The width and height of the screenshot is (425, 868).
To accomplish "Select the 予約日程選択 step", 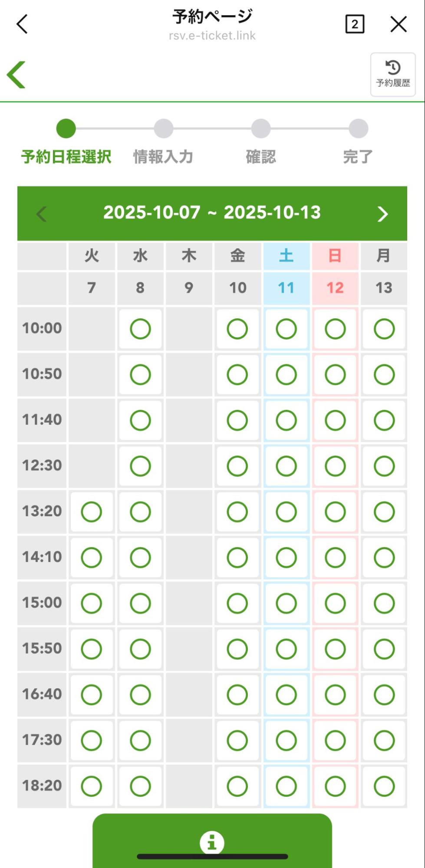I will (x=66, y=157).
